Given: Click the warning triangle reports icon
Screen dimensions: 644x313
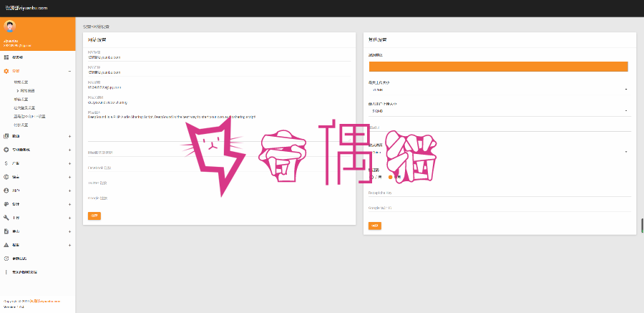Looking at the screenshot, I should [x=6, y=245].
